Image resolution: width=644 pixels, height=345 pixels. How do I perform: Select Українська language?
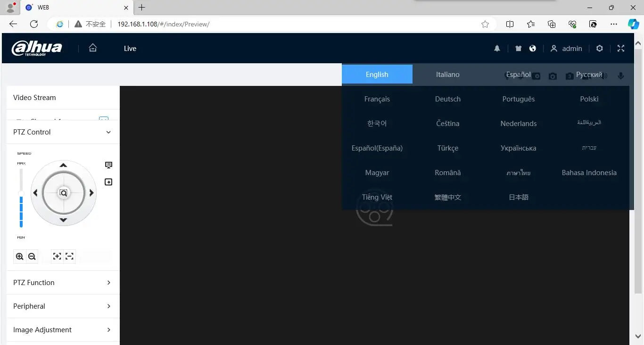pyautogui.click(x=519, y=148)
